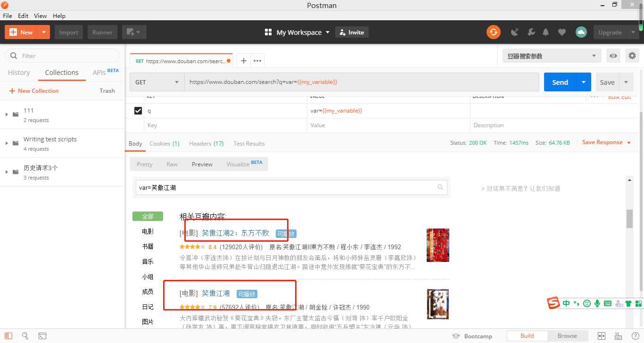
Task: Uncheck the q parameter checkbox
Action: click(x=138, y=111)
